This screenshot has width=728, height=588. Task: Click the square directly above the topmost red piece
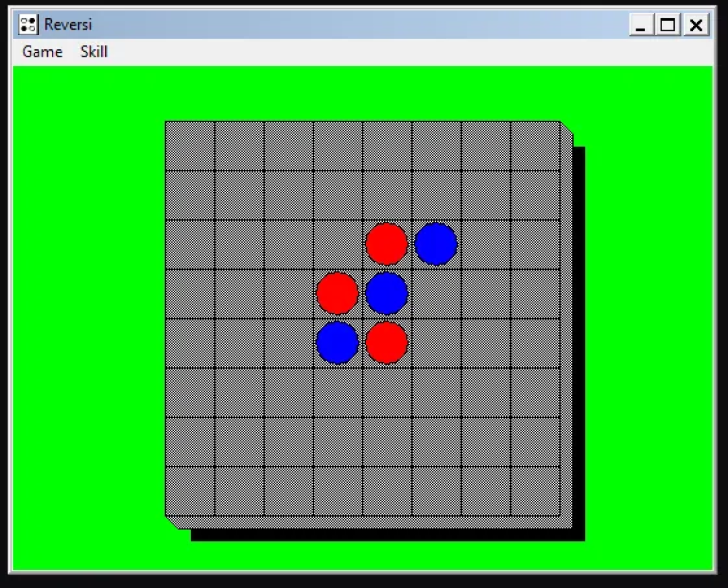pos(387,195)
